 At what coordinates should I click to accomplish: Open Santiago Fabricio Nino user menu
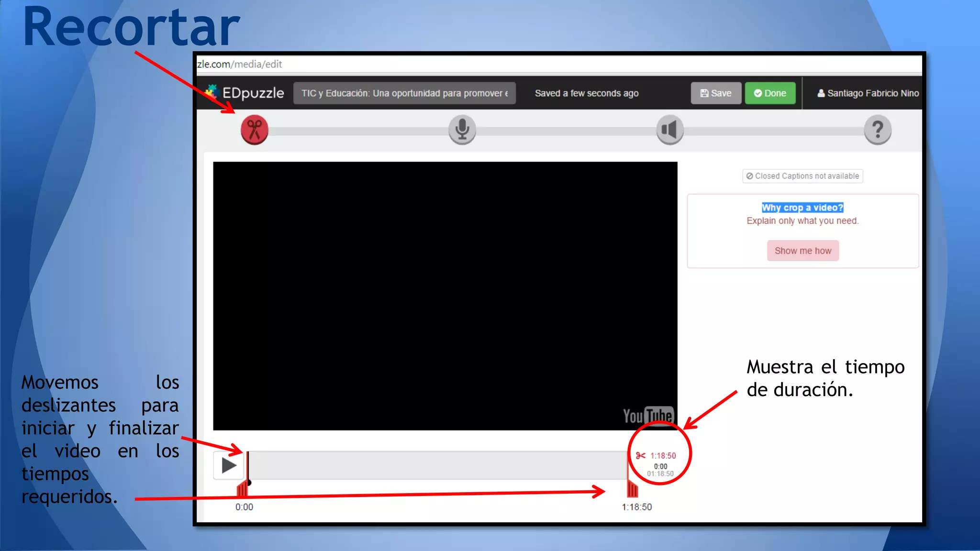(868, 93)
